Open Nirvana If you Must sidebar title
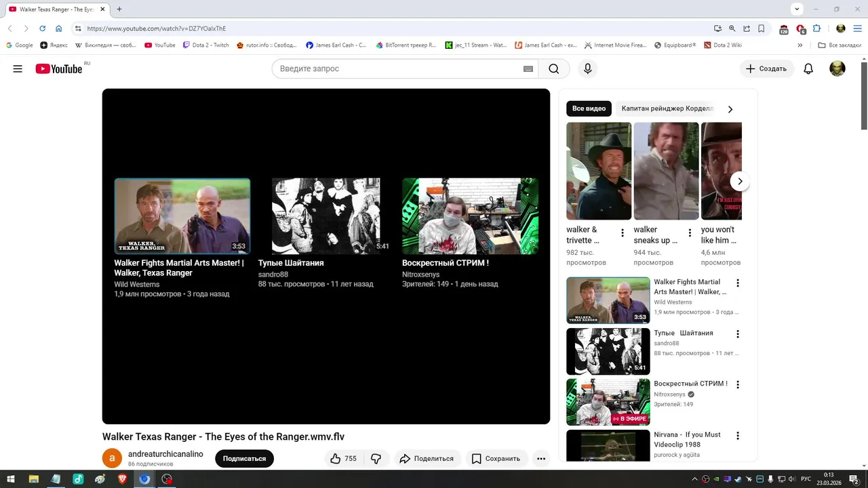 click(x=687, y=439)
